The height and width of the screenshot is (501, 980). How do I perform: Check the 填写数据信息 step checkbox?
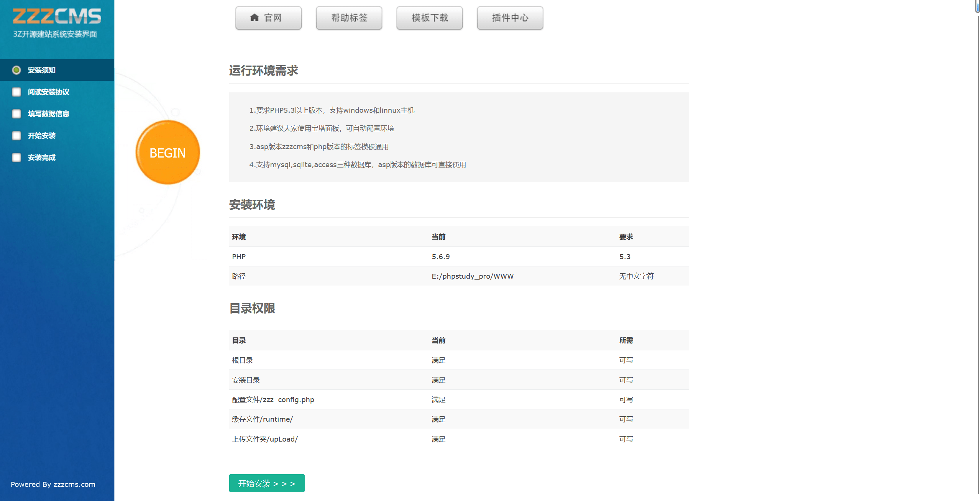(x=16, y=114)
